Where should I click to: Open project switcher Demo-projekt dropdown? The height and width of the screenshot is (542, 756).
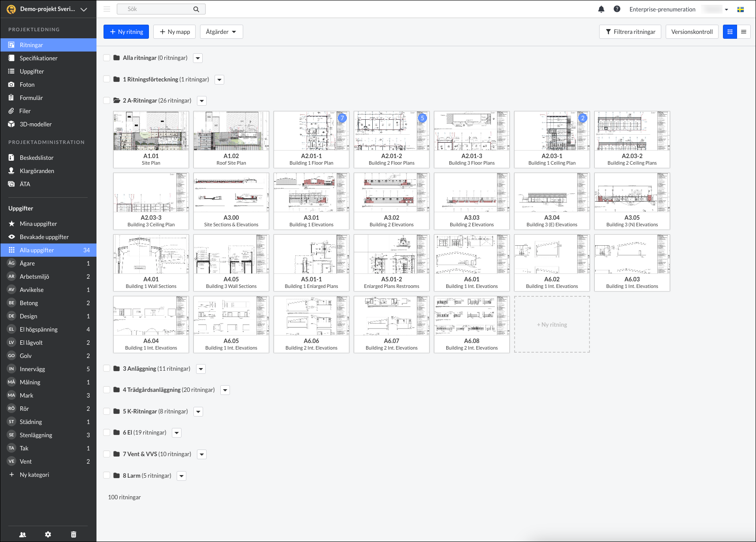tap(84, 9)
